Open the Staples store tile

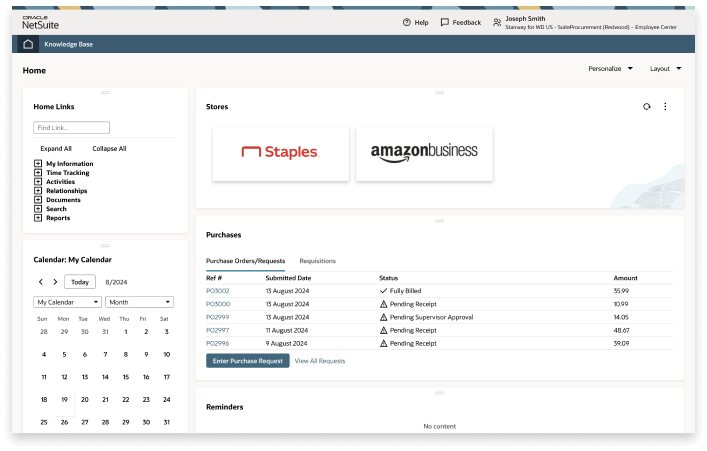[x=280, y=154]
